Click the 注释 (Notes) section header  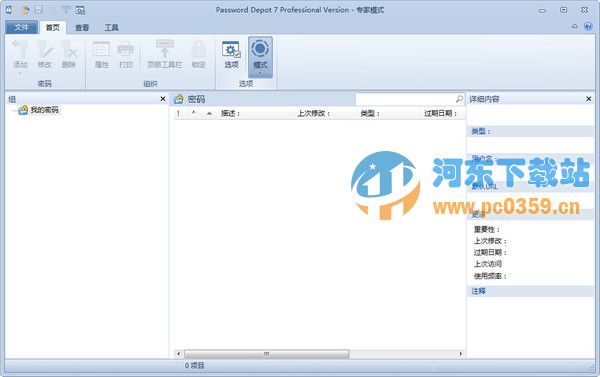[530, 291]
